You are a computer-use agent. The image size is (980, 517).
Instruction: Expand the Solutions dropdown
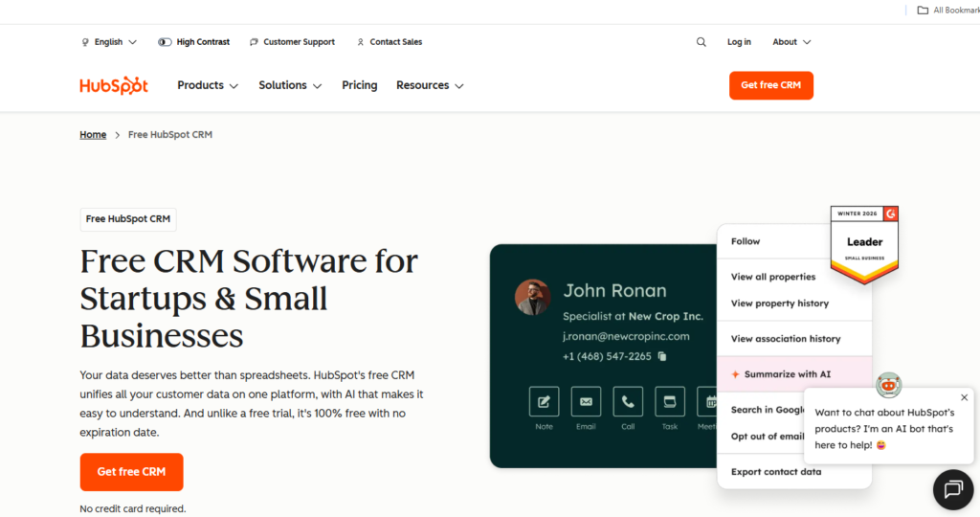[290, 85]
